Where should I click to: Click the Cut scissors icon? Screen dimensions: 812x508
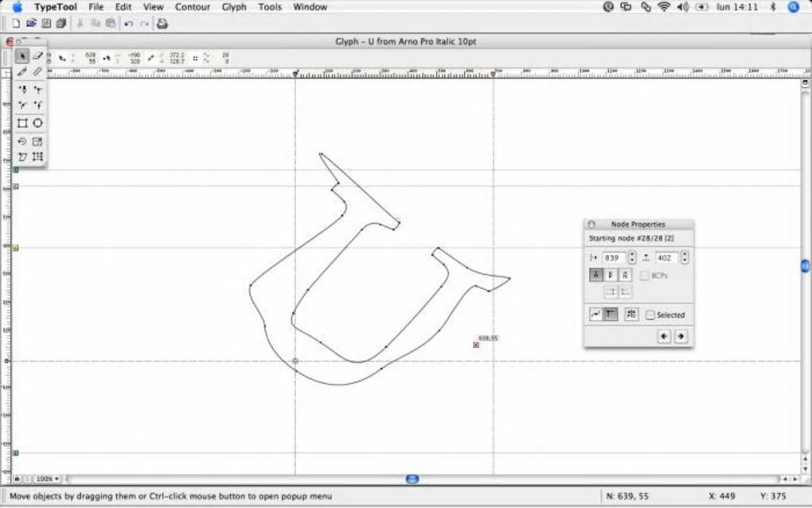pos(80,23)
